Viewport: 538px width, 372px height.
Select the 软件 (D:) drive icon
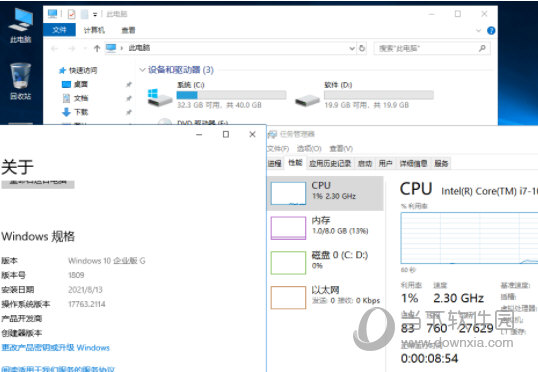tap(307, 100)
